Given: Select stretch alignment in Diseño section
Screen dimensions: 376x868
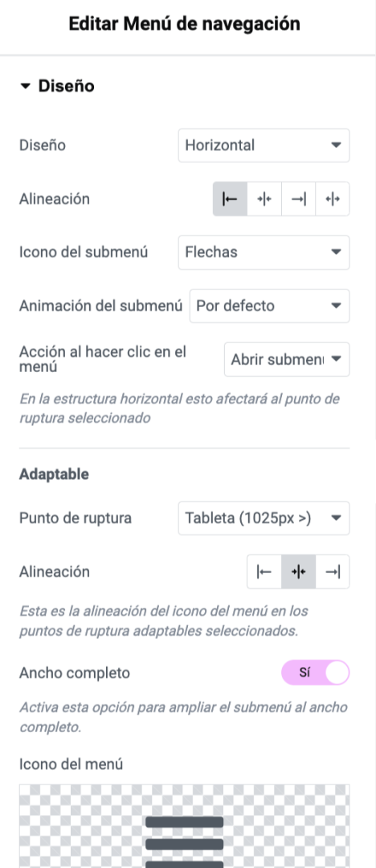Looking at the screenshot, I should pos(333,199).
